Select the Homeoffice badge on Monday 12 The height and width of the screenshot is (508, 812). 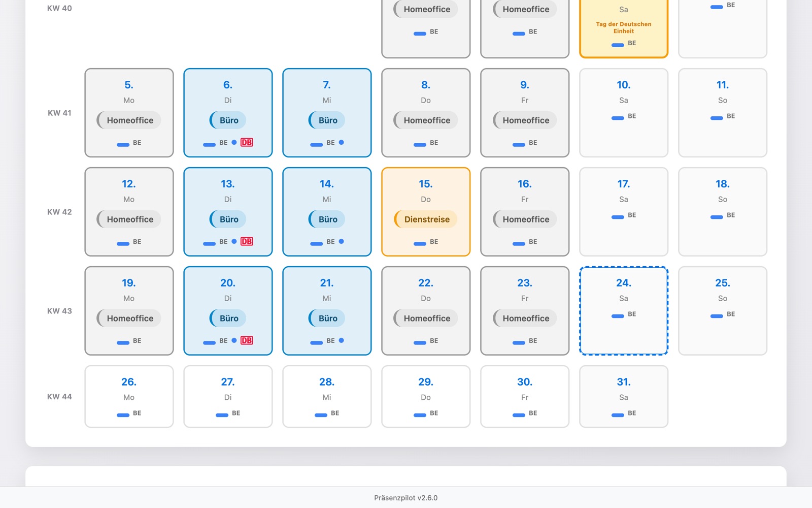129,219
